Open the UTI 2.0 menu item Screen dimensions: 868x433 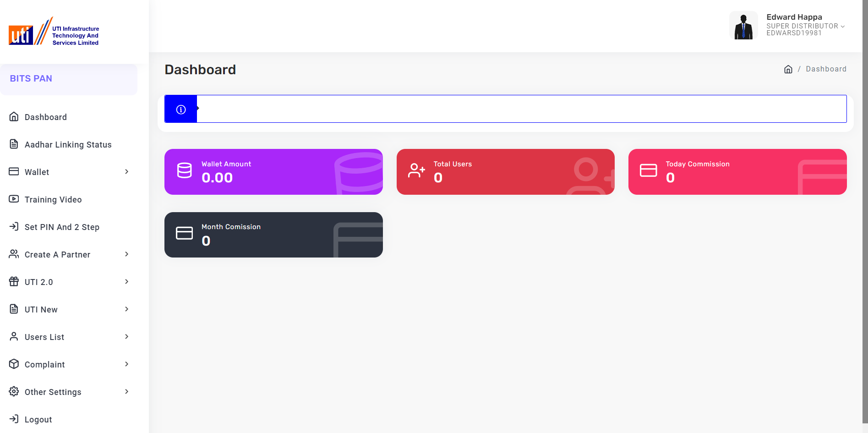39,282
